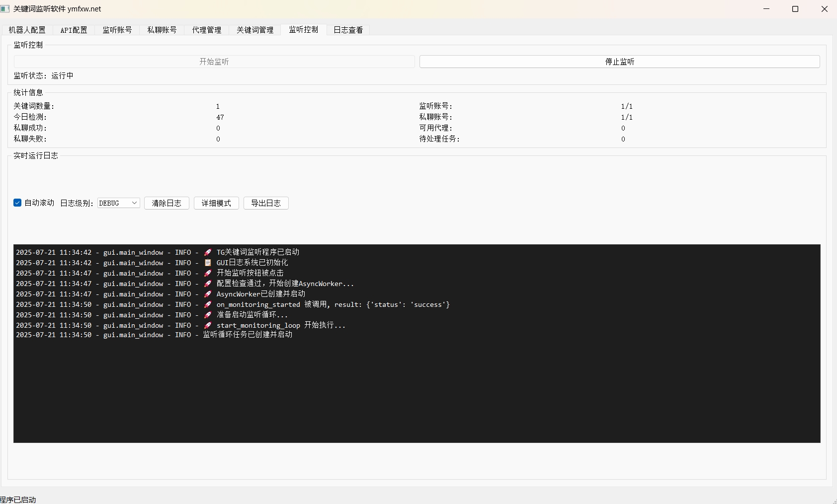Click the rocket icon beside 准备启动监听循环

point(208,315)
